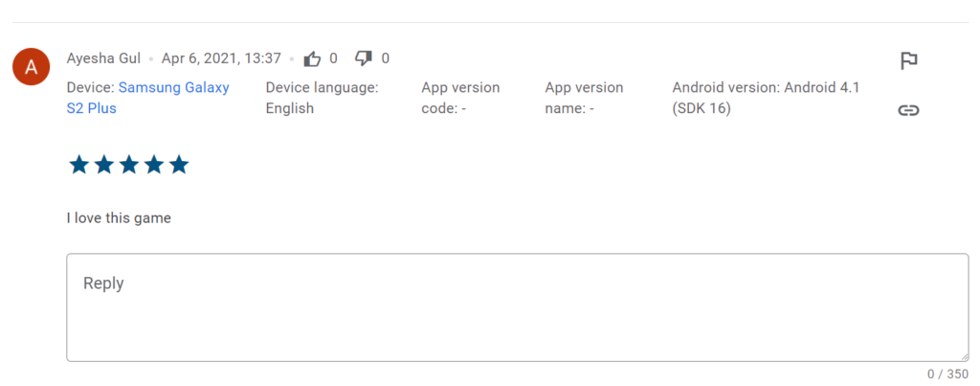Click the 0 / 350 character counter

(947, 374)
